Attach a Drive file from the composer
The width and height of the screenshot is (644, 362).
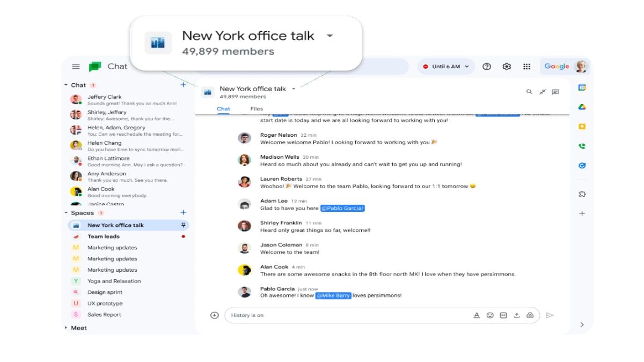coord(530,315)
